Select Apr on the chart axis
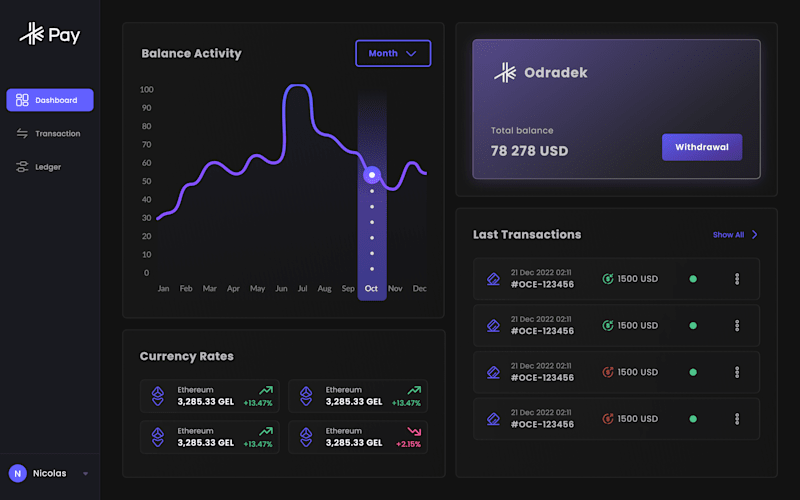 pyautogui.click(x=233, y=289)
